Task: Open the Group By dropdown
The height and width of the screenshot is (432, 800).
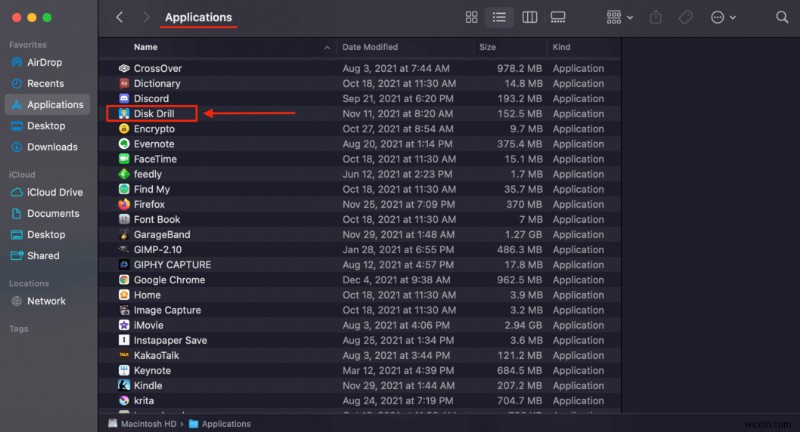Action: 619,17
